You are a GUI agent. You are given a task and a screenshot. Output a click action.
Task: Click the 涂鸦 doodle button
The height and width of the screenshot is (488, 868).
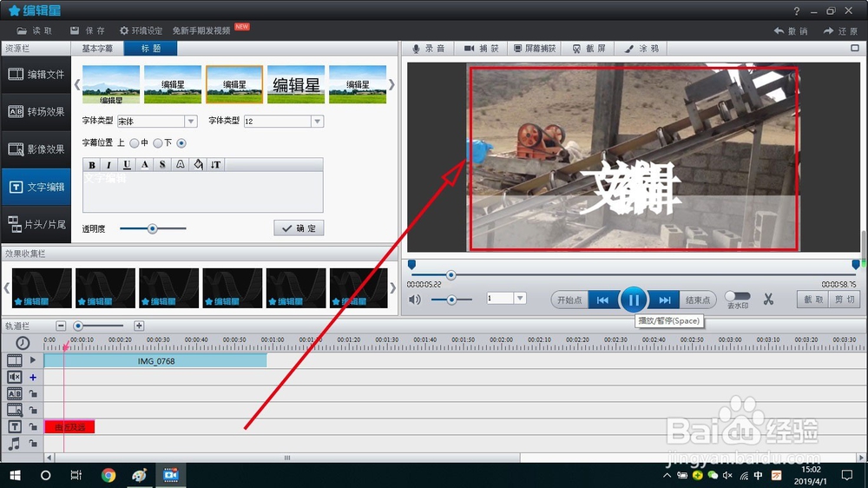(641, 49)
